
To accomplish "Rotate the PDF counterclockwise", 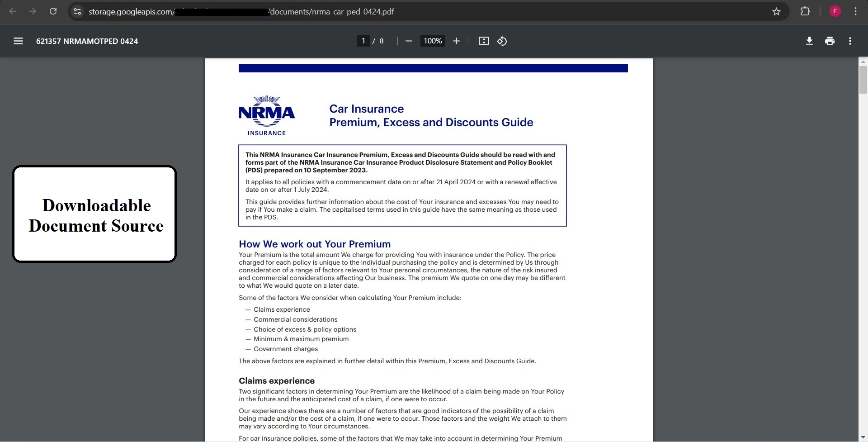I will pos(502,41).
